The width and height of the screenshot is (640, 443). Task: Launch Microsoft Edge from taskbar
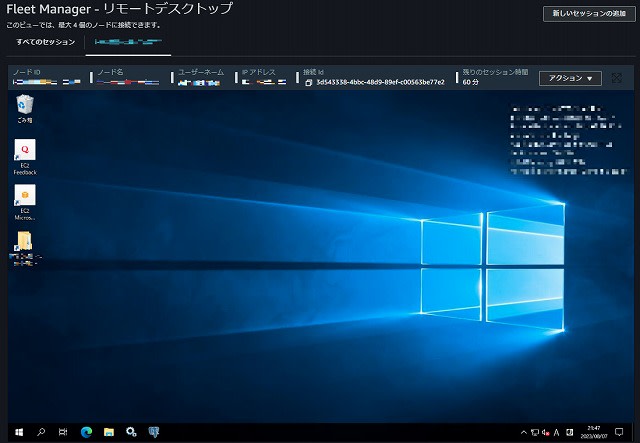(x=86, y=432)
